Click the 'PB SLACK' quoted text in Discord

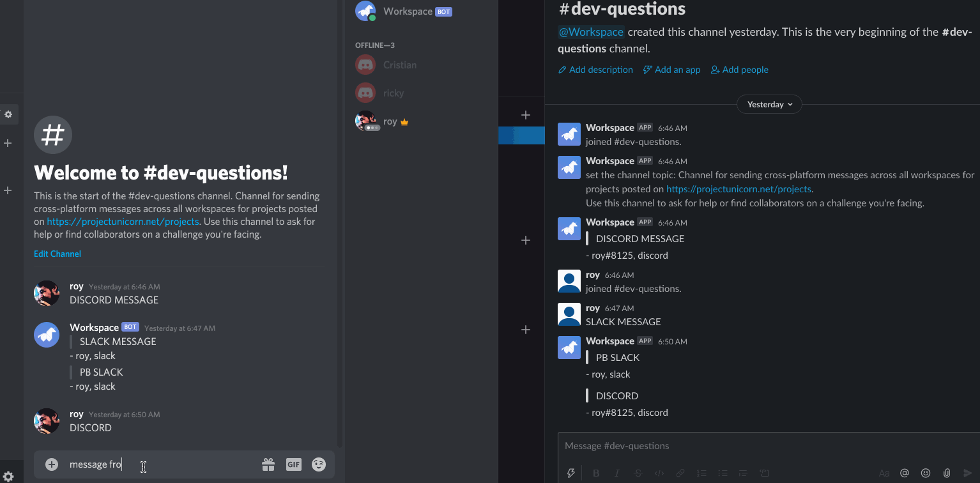pos(101,372)
